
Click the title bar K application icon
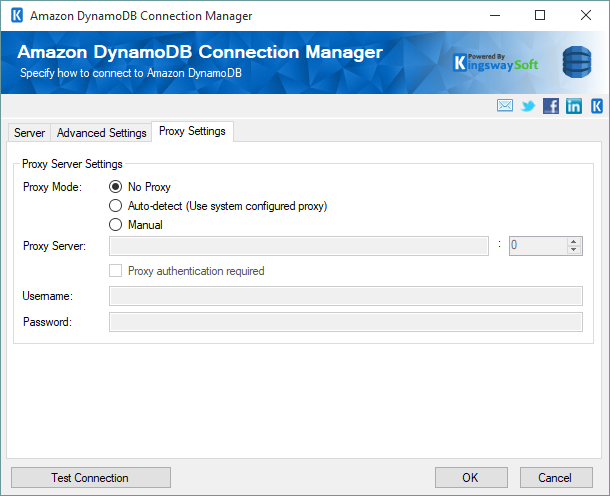point(17,16)
